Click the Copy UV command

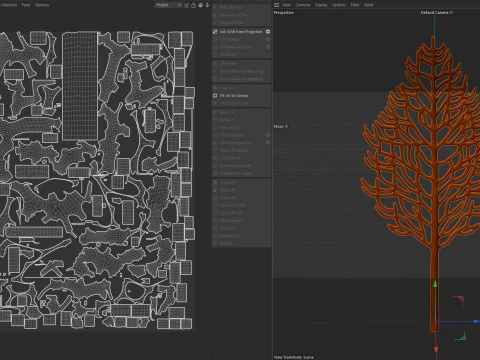[x=227, y=183]
